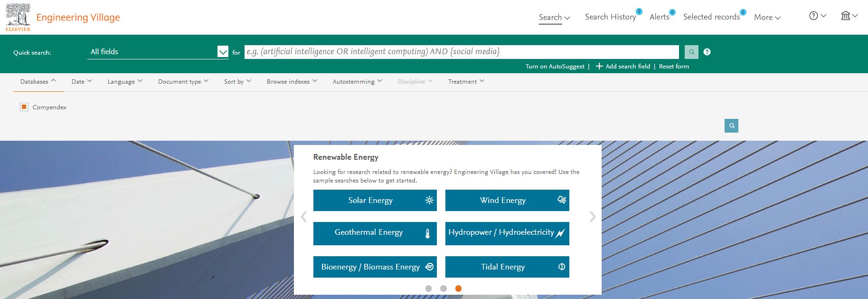Click the green search magnifier button
The height and width of the screenshot is (299, 868).
pos(691,52)
